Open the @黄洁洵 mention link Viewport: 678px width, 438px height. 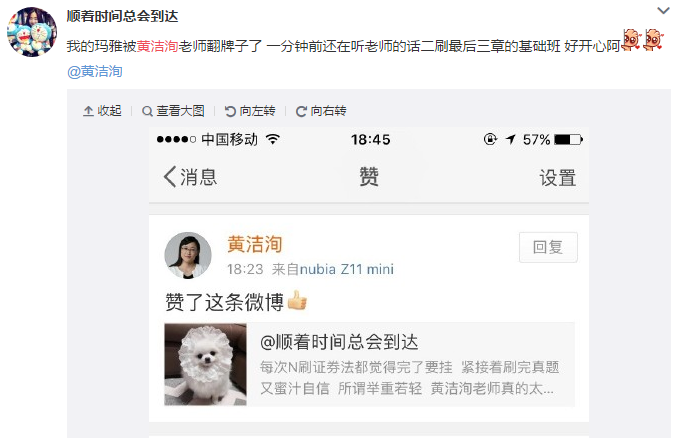click(95, 71)
